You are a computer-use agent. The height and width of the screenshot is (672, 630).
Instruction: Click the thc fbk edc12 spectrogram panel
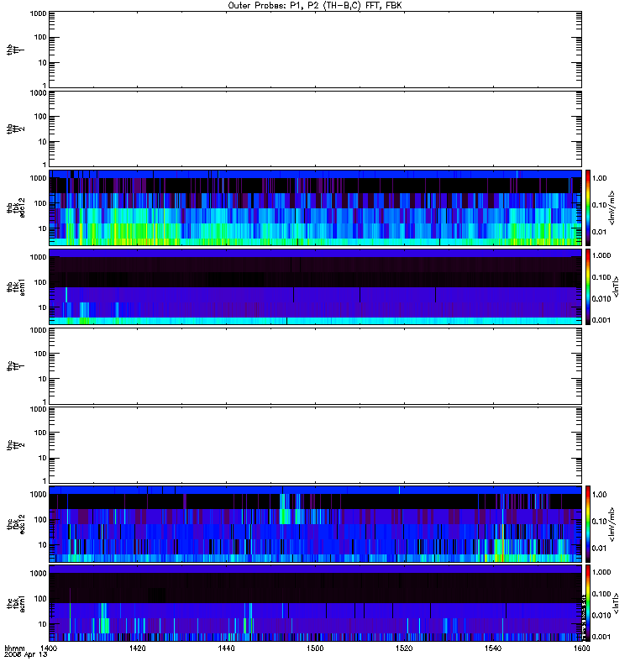click(316, 523)
